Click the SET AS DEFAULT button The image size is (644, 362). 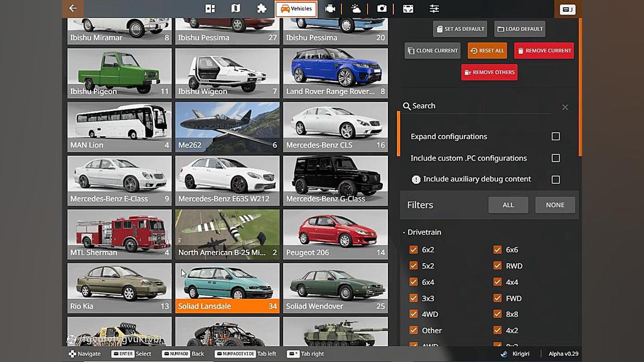pos(460,29)
